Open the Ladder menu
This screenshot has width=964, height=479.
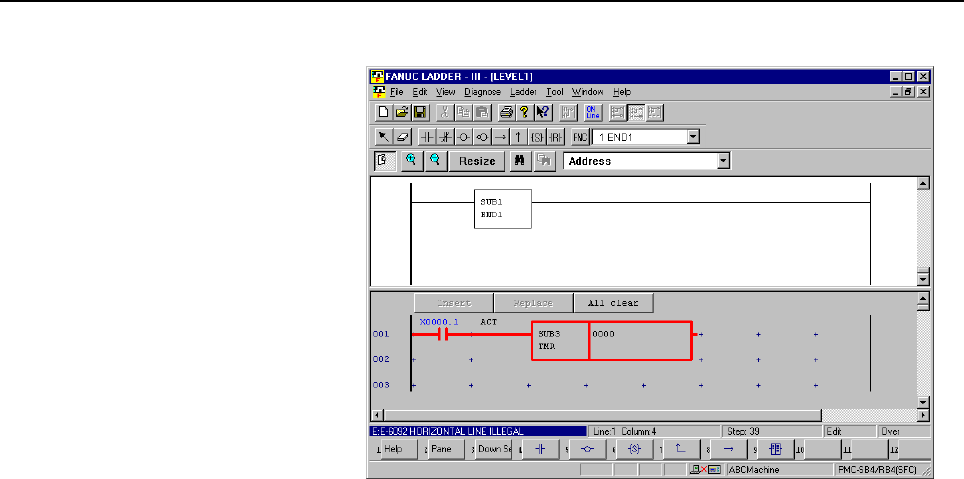523,92
